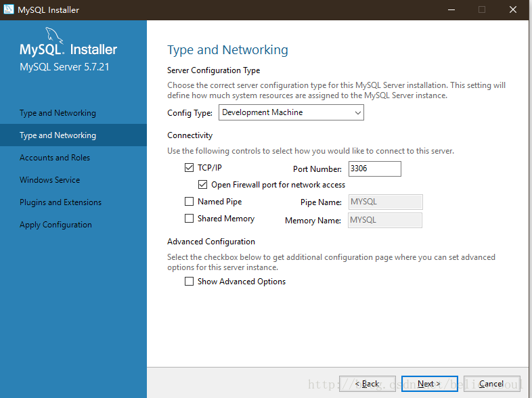
Task: Click the Back button
Action: [368, 384]
